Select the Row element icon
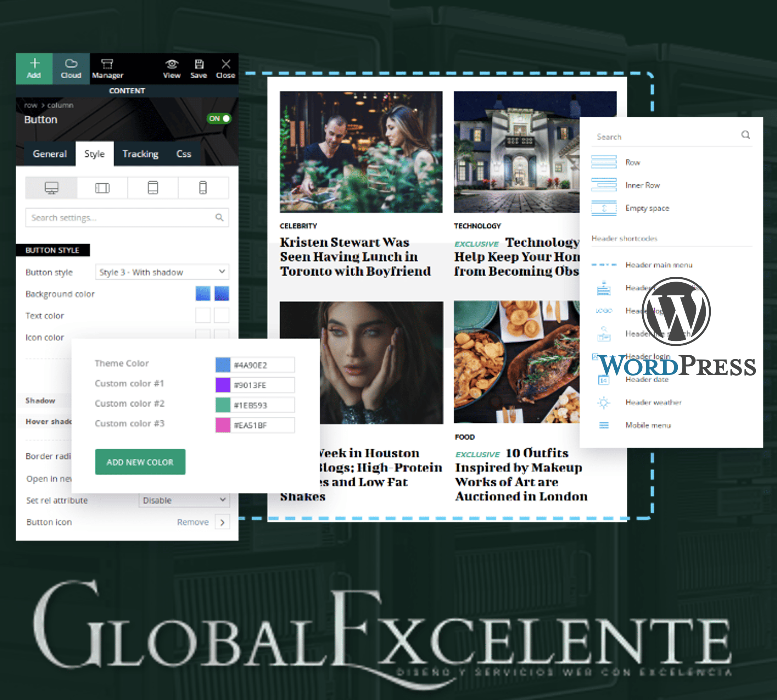 pyautogui.click(x=604, y=162)
